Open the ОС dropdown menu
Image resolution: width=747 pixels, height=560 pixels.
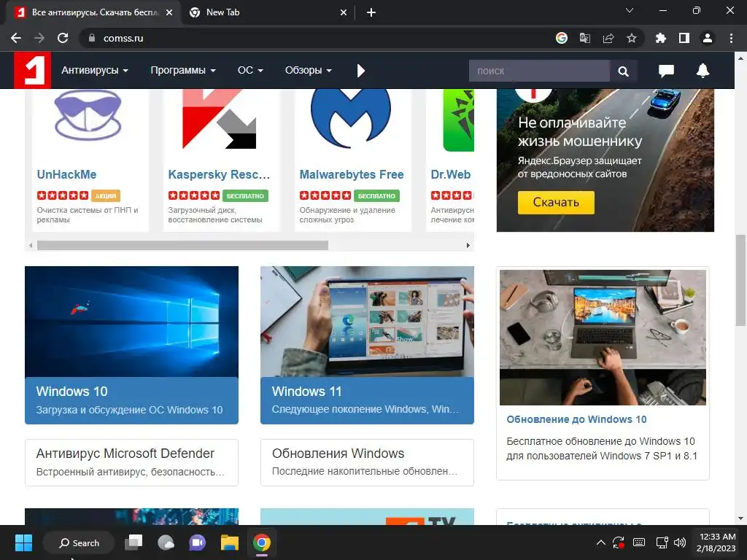click(x=250, y=70)
